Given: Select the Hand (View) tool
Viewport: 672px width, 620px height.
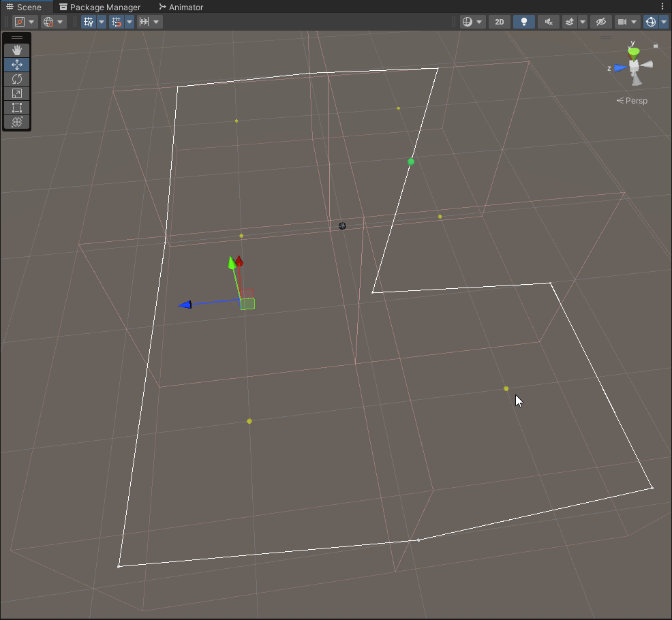Looking at the screenshot, I should [17, 50].
